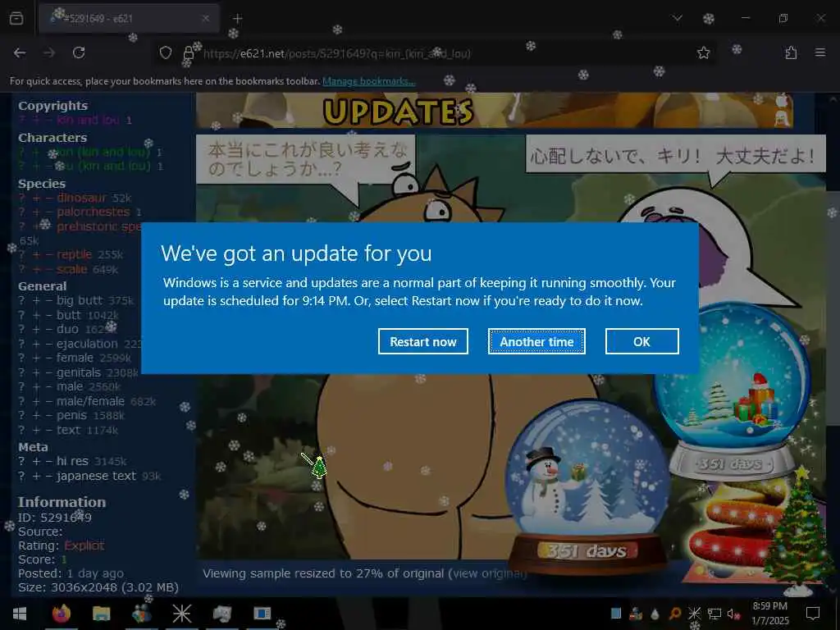Click the forward navigation arrow
The width and height of the screenshot is (840, 630).
tap(49, 52)
